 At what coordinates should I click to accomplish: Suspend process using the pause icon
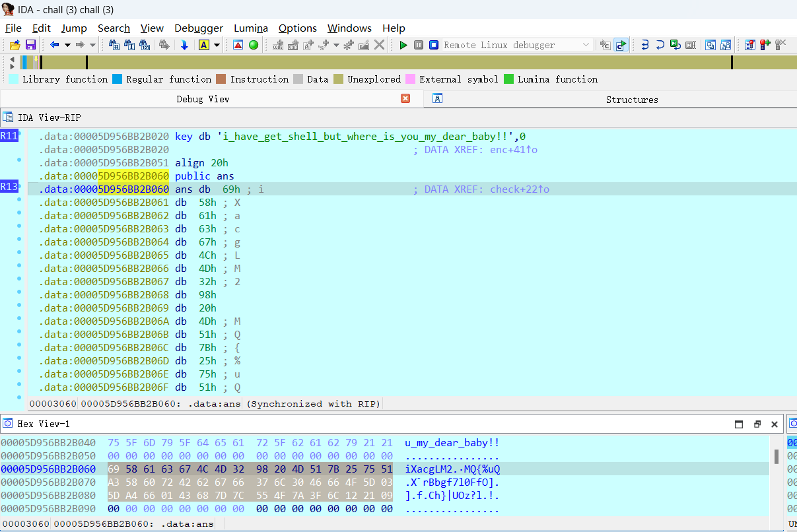[x=417, y=45]
